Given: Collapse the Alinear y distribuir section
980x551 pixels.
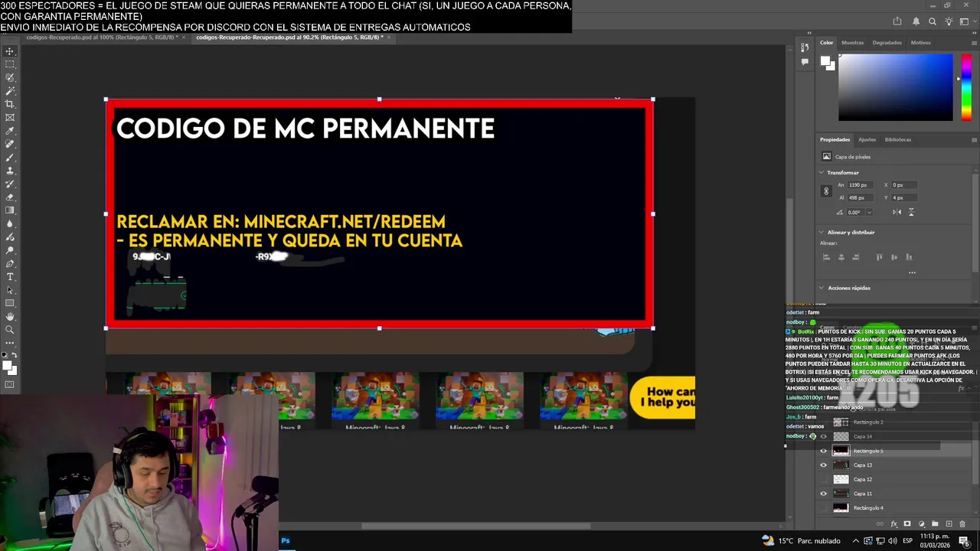Looking at the screenshot, I should coord(822,233).
